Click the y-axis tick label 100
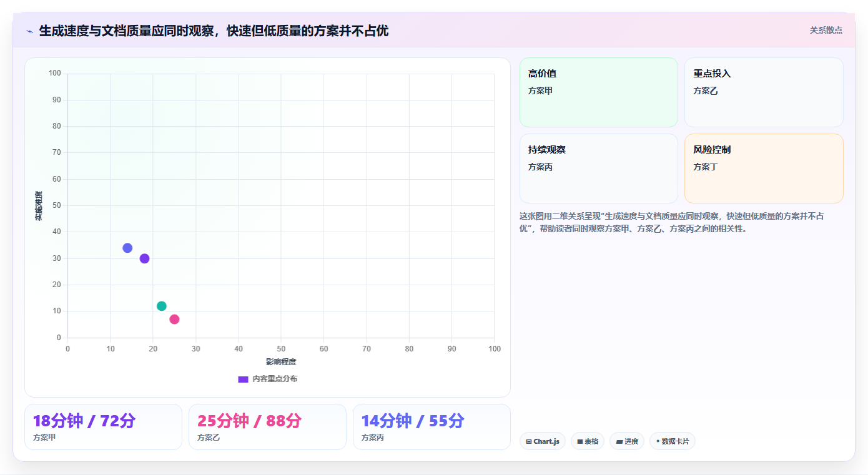868x475 pixels. coord(55,73)
